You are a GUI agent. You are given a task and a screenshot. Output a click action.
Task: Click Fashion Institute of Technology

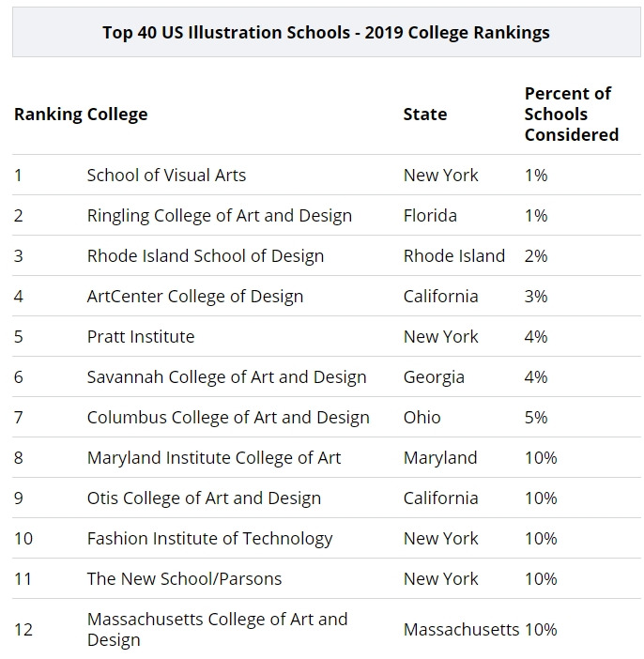209,539
